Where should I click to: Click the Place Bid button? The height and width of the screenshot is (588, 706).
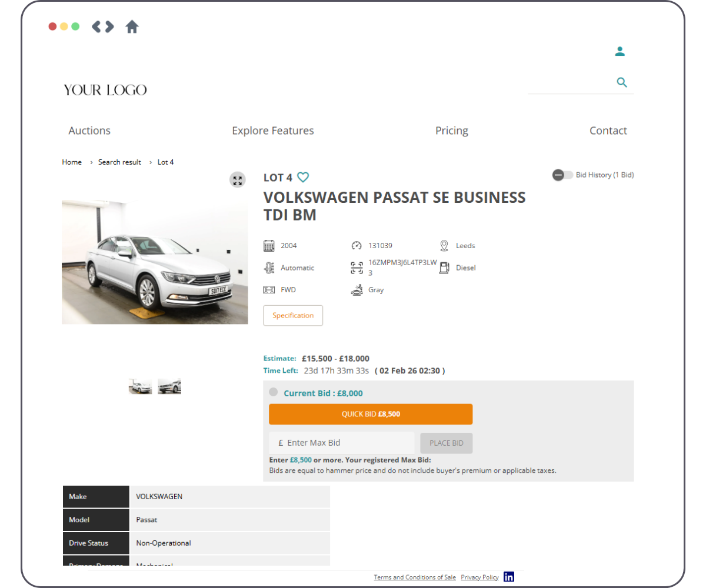tap(447, 443)
